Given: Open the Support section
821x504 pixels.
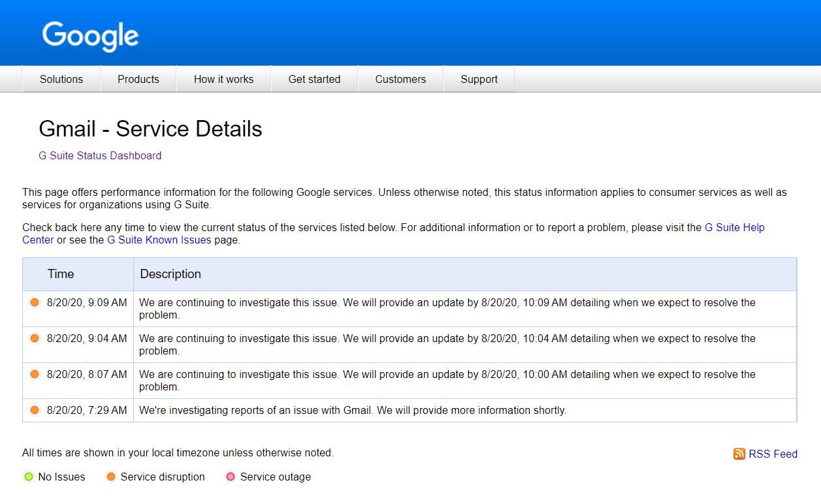Looking at the screenshot, I should 479,79.
